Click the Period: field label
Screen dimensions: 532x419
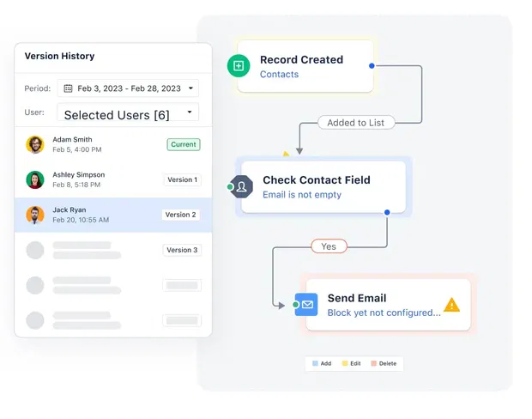37,88
